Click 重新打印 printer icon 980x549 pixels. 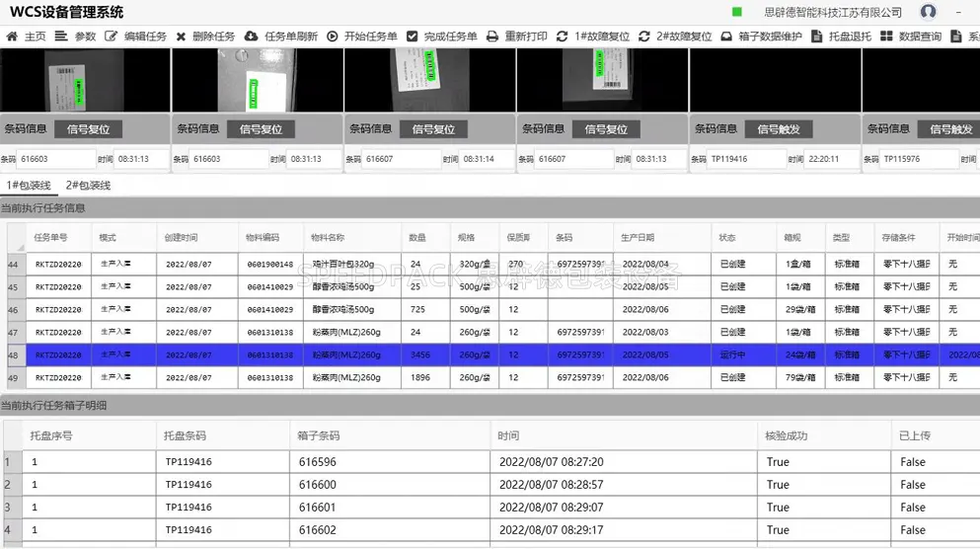click(x=492, y=37)
